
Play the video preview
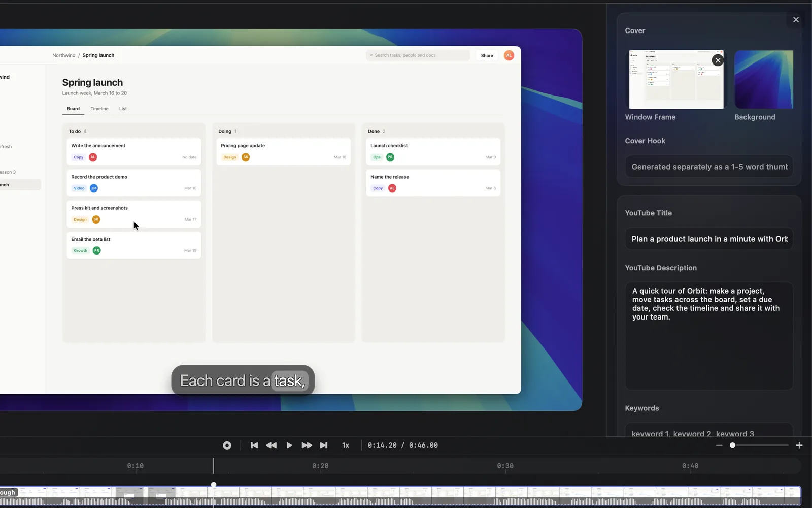tap(289, 446)
